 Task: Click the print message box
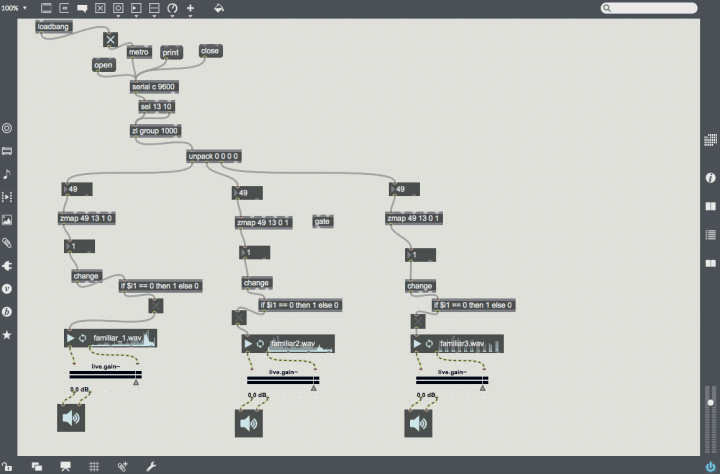[171, 52]
